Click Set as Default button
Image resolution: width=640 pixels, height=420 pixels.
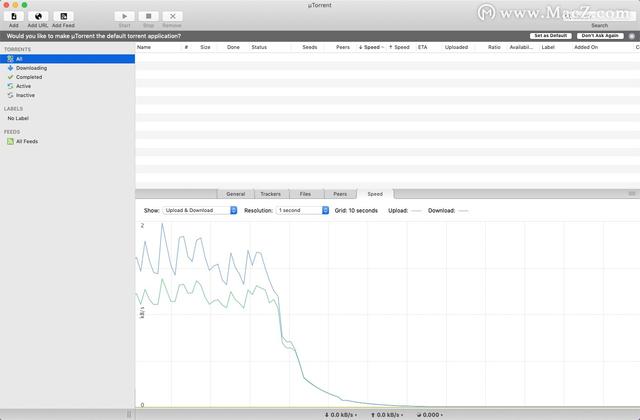pyautogui.click(x=551, y=36)
